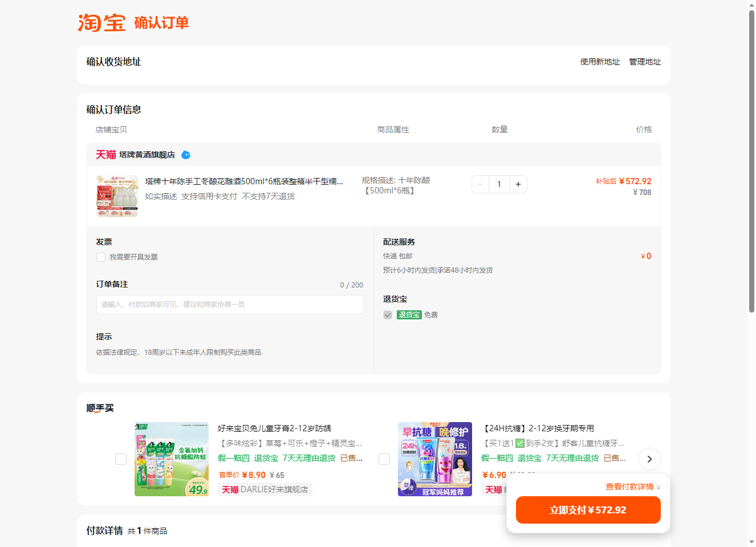Click the 【24H抗糖】2-12岁换牙期专用 title
This screenshot has height=547, width=756.
[538, 428]
